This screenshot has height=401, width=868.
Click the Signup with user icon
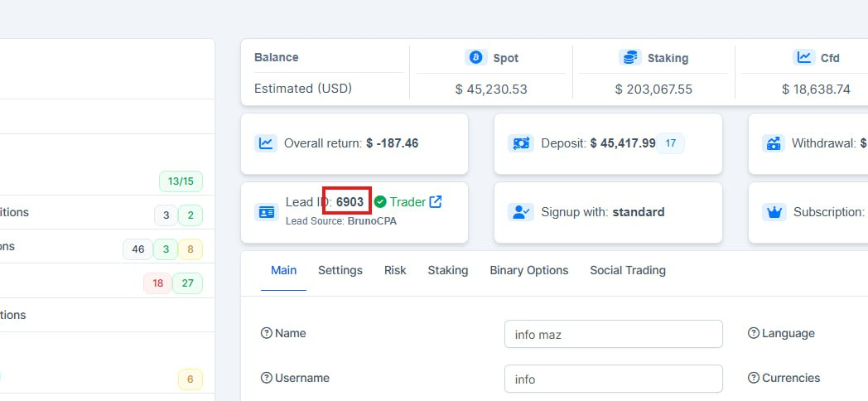coord(520,211)
